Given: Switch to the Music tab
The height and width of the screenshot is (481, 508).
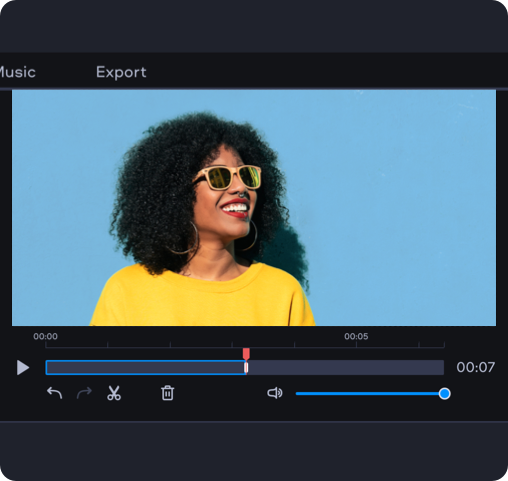Looking at the screenshot, I should coord(17,72).
